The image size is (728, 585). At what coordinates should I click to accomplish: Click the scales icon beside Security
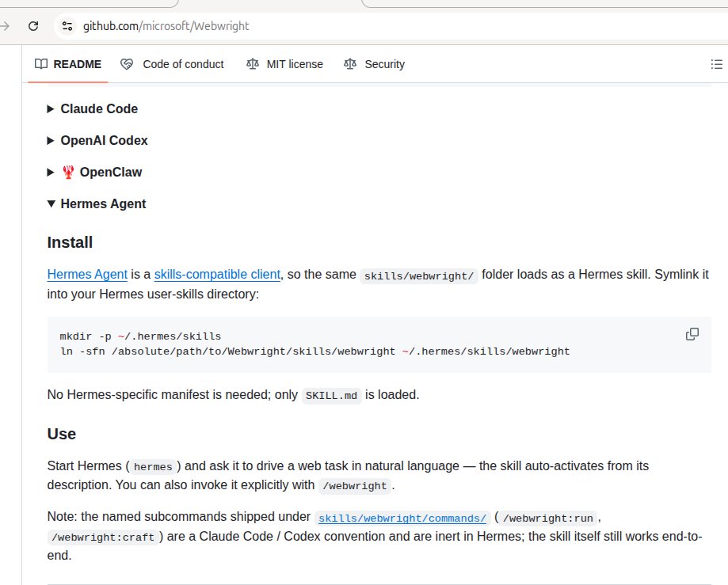[350, 64]
